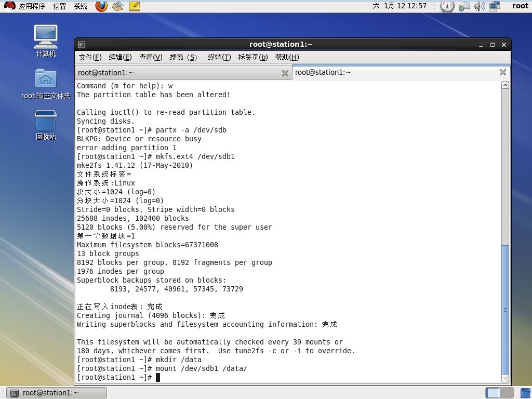The width and height of the screenshot is (532, 399).
Task: Click the 'partx -a /dev/sdb' command line
Action: point(191,130)
